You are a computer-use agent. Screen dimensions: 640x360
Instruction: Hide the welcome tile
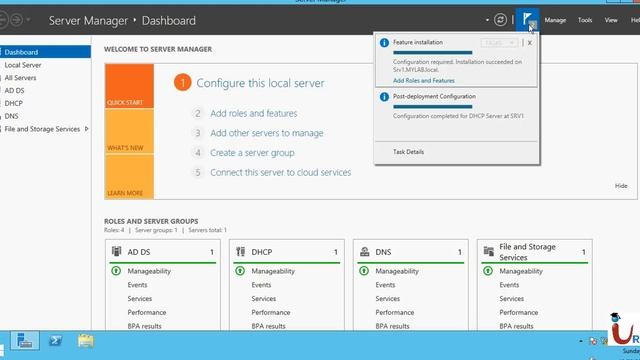pos(621,186)
